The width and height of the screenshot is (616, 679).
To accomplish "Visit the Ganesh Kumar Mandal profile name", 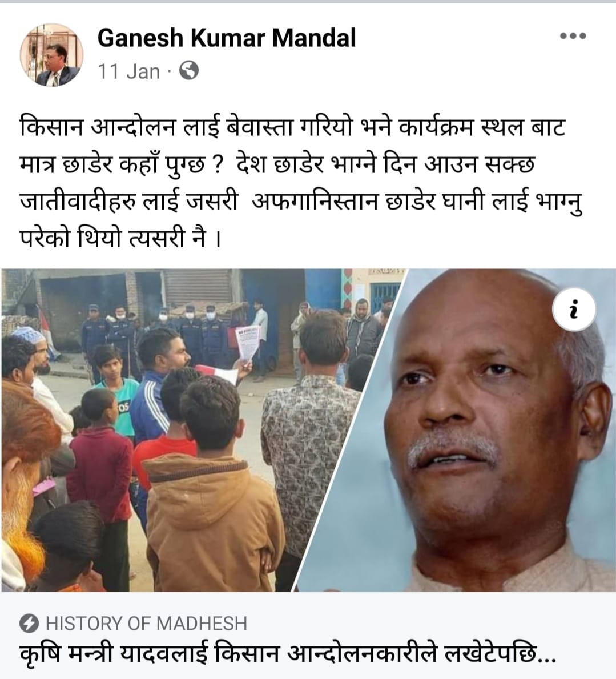I will point(227,38).
